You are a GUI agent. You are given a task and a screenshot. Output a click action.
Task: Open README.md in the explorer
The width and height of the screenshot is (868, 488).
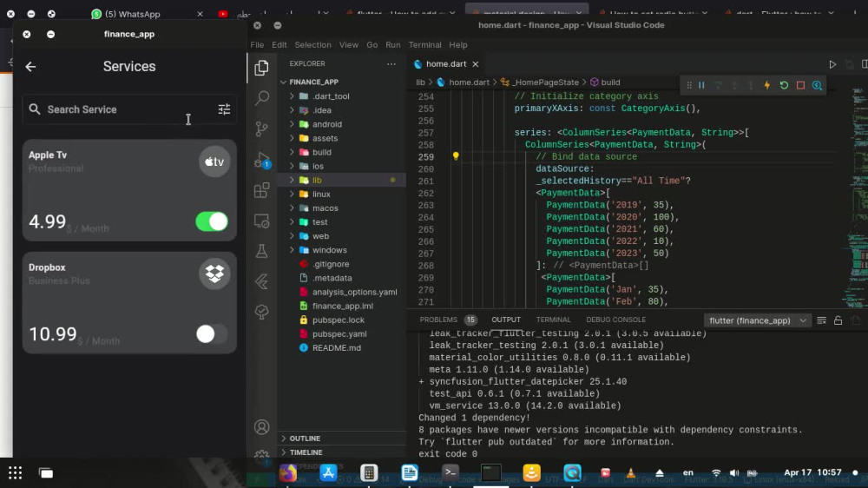337,348
